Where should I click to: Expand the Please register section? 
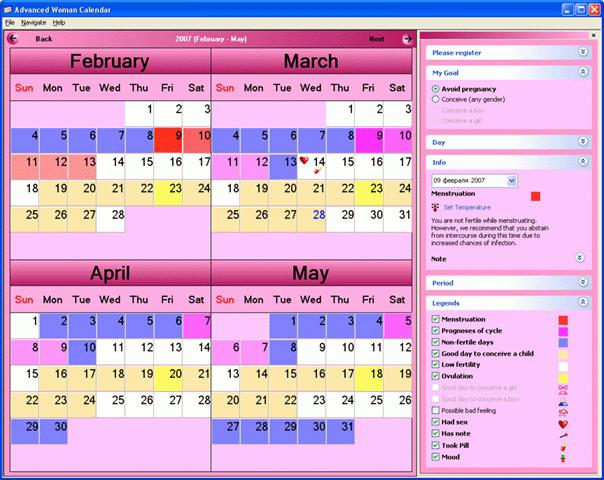point(583,52)
